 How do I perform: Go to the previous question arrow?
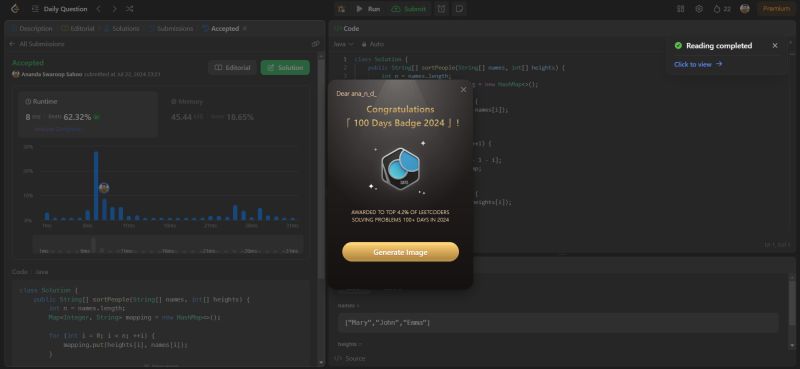99,9
